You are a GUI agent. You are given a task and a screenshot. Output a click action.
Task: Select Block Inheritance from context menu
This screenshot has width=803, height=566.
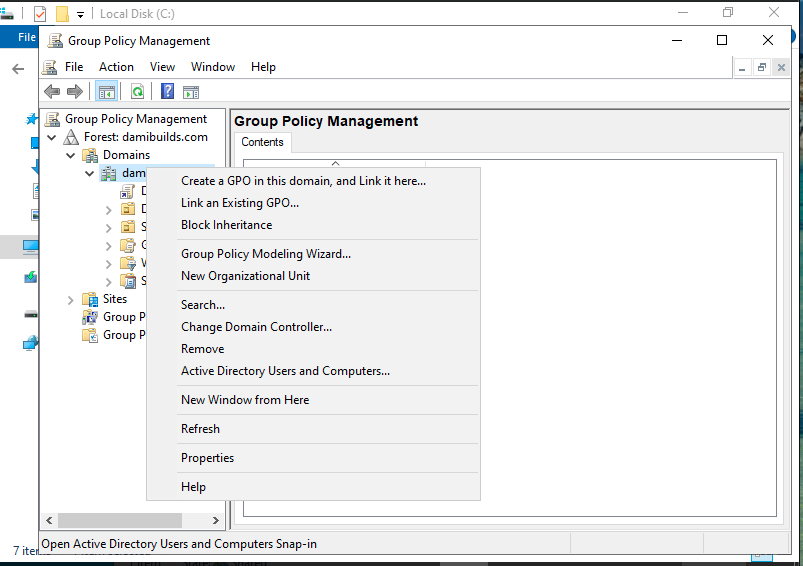(226, 225)
